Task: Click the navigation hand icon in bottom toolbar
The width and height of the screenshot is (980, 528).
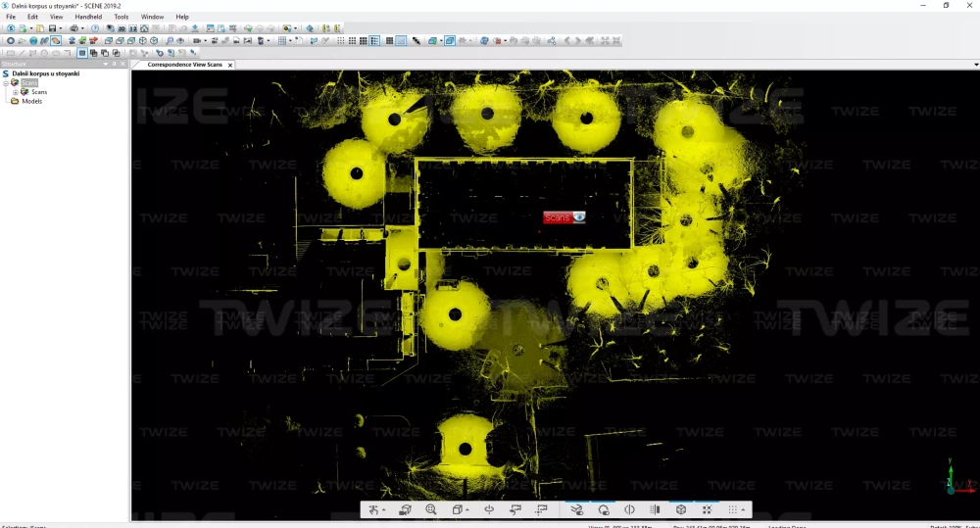Action: click(x=374, y=509)
